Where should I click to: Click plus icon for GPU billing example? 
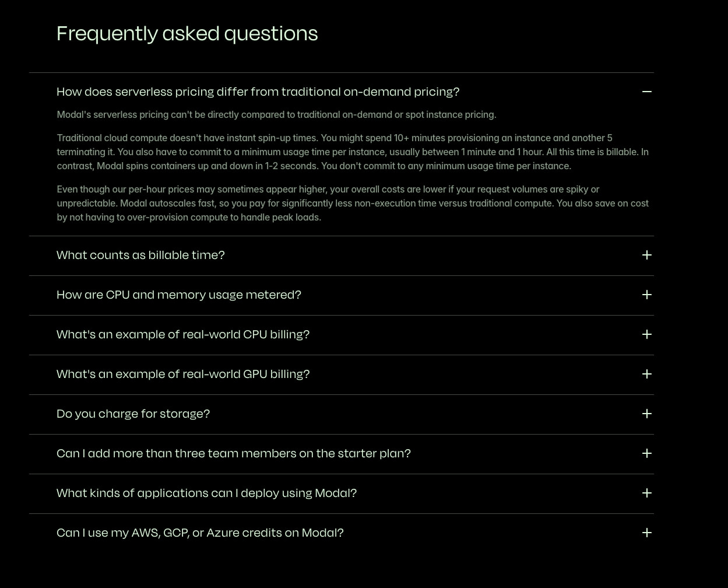pyautogui.click(x=646, y=374)
